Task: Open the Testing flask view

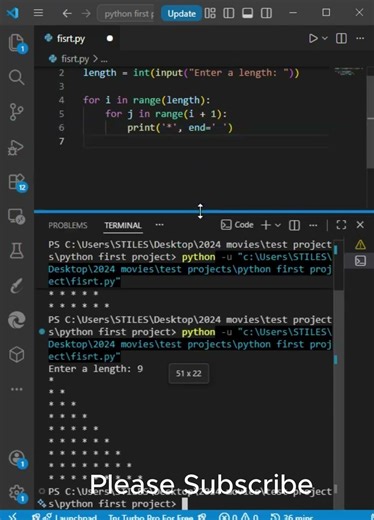Action: [x=16, y=251]
